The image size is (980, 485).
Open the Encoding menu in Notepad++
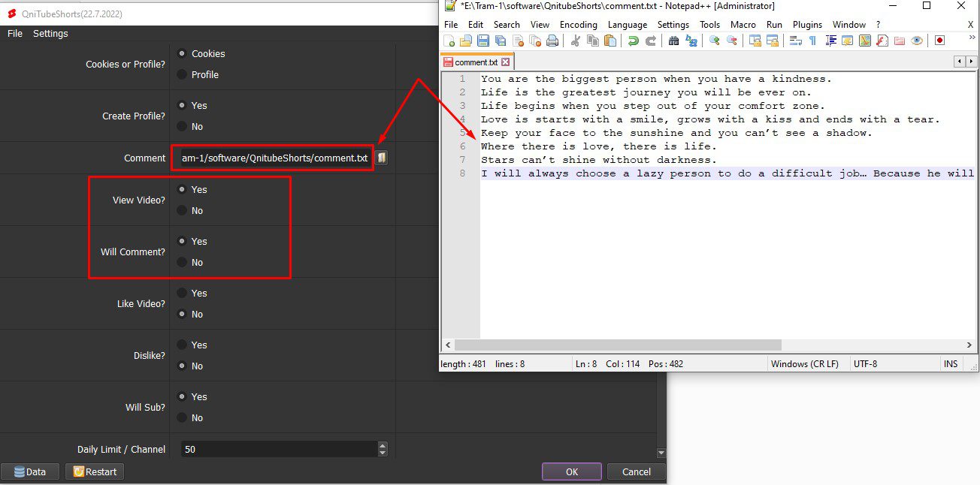click(x=578, y=25)
